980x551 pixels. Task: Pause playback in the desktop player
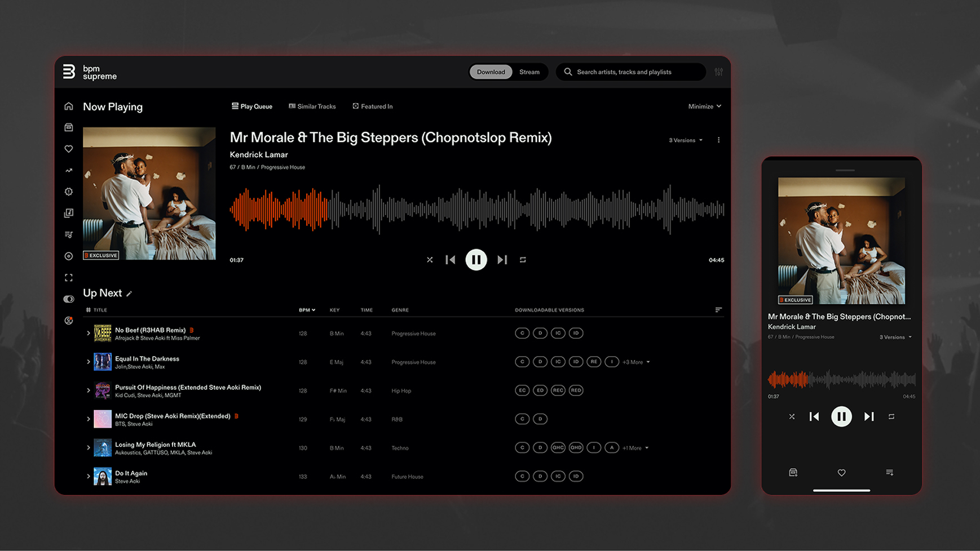pos(476,260)
